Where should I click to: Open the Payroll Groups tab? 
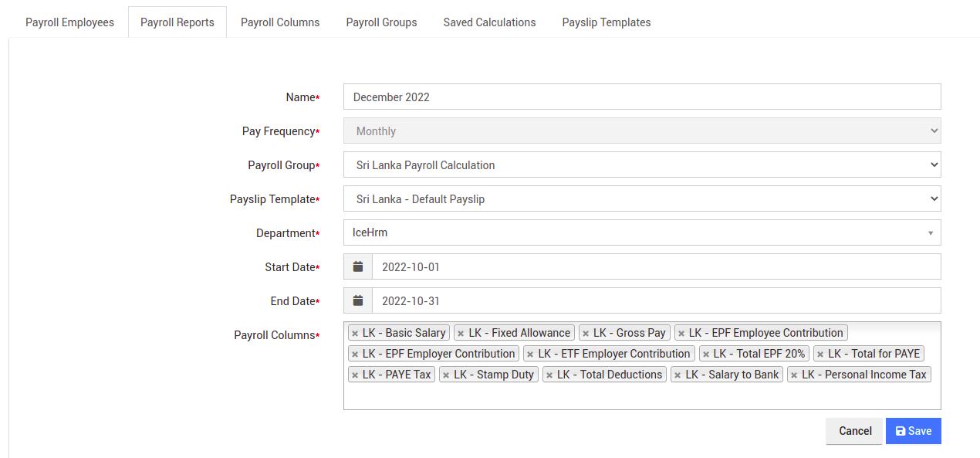coord(381,22)
